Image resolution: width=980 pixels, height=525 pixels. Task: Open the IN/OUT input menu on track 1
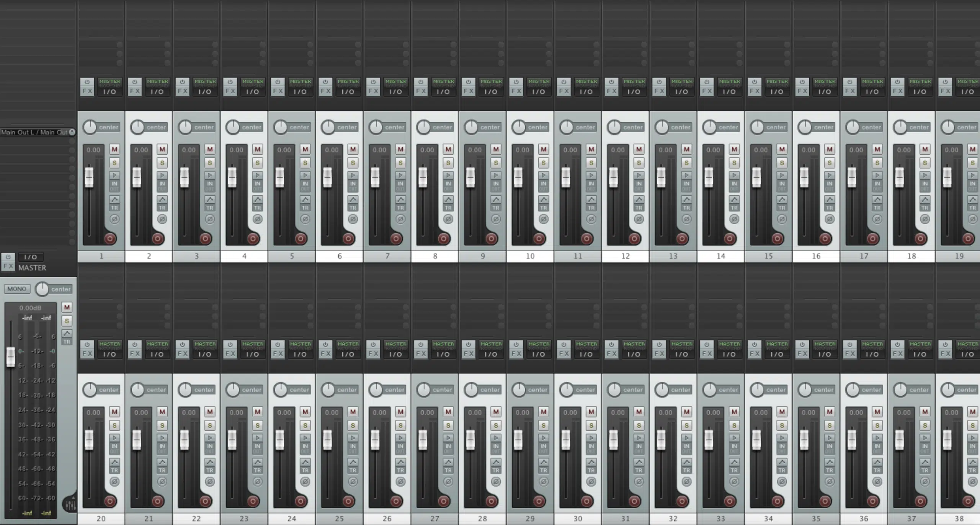(114, 186)
